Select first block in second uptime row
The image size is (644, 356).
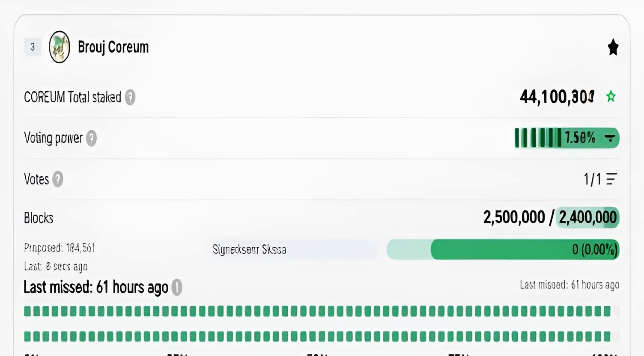coord(27,336)
